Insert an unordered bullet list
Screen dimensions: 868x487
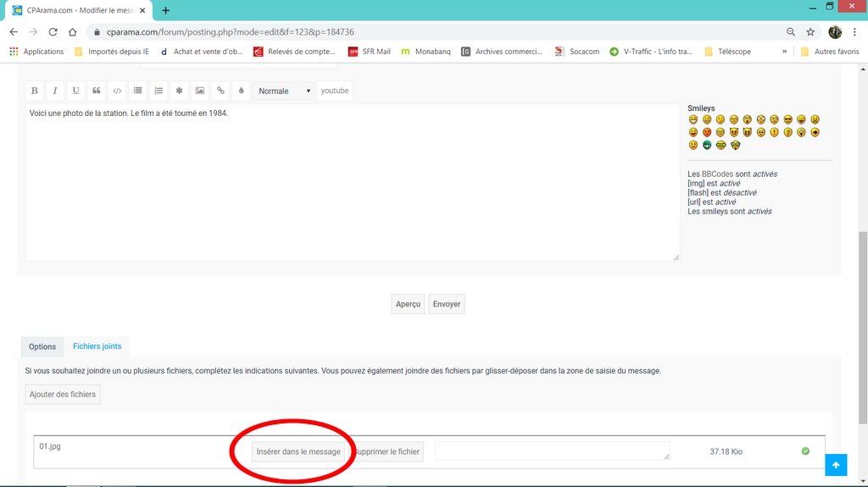coord(138,91)
